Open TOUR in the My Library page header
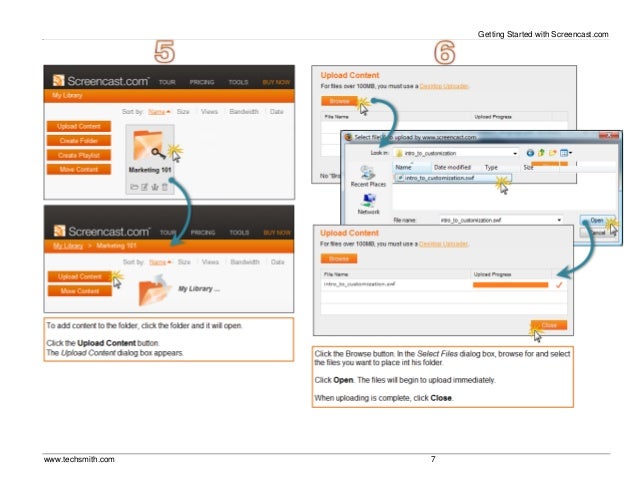Viewport: 638px width, 493px height. 167,82
